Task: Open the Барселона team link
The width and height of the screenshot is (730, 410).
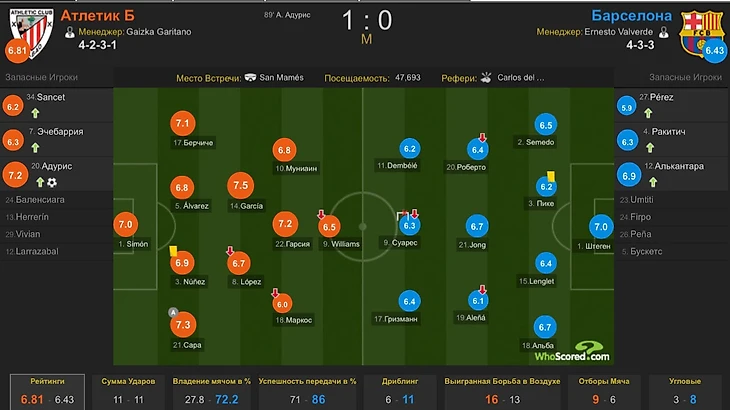Action: 631,16
